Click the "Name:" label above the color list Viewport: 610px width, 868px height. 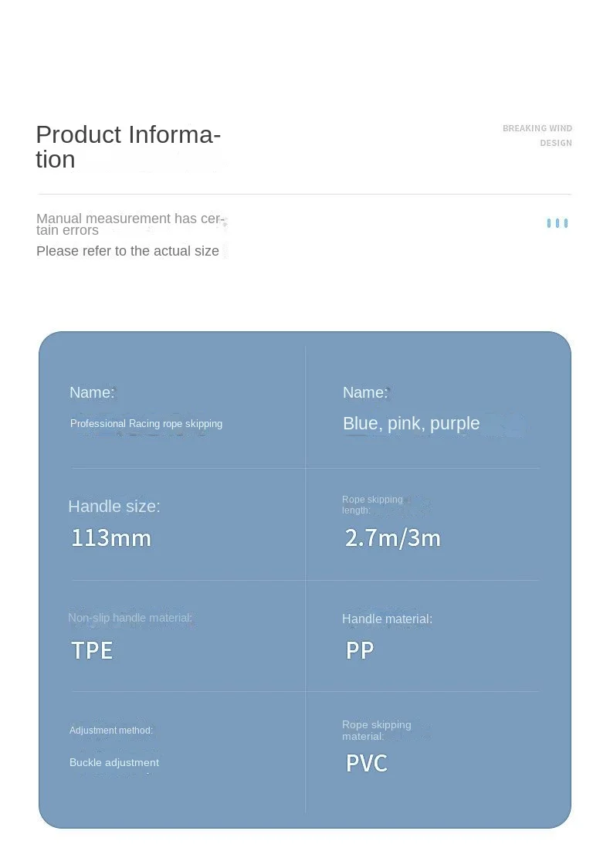tap(365, 392)
